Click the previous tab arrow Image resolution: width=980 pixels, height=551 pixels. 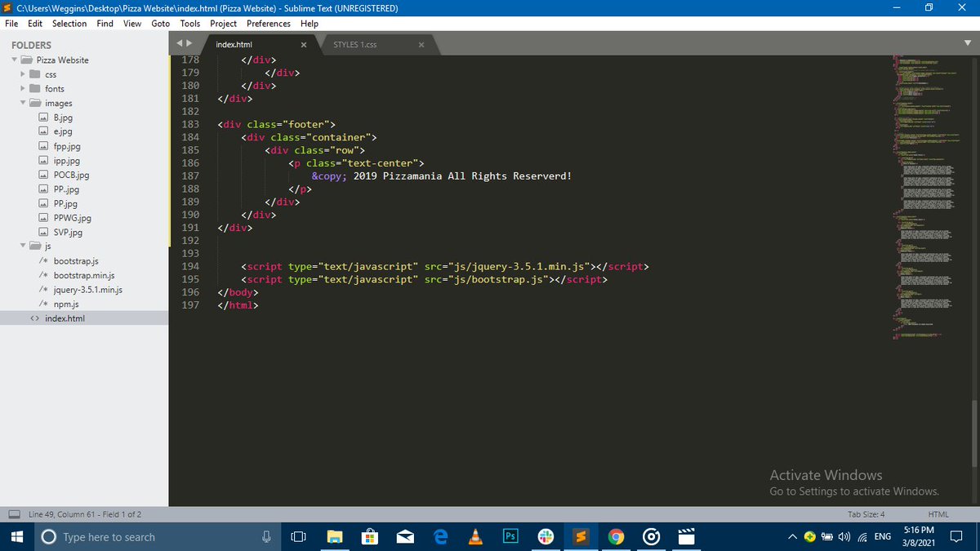pyautogui.click(x=180, y=43)
